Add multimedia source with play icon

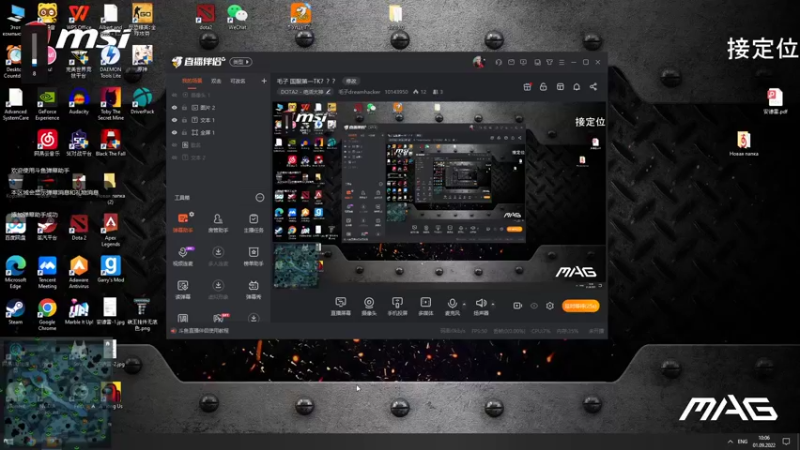coord(426,306)
